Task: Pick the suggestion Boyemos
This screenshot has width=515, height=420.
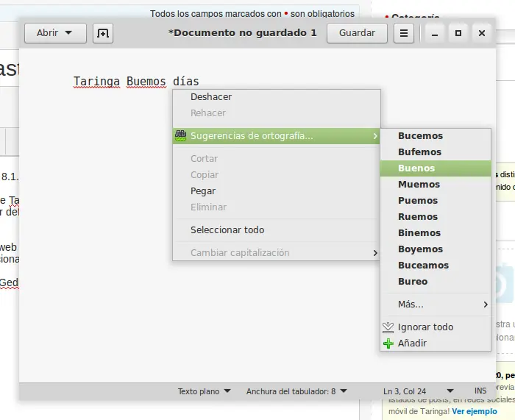Action: point(436,249)
